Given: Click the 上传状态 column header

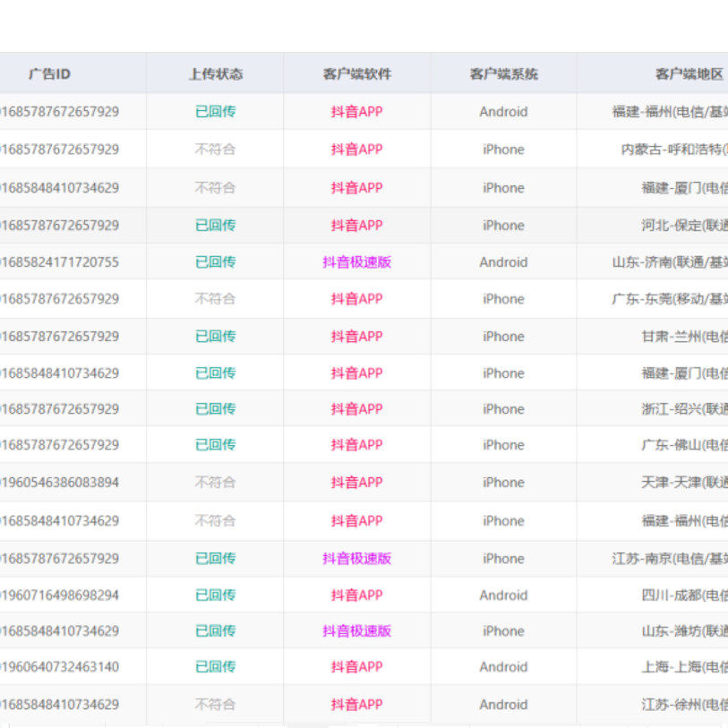Looking at the screenshot, I should 215,74.
